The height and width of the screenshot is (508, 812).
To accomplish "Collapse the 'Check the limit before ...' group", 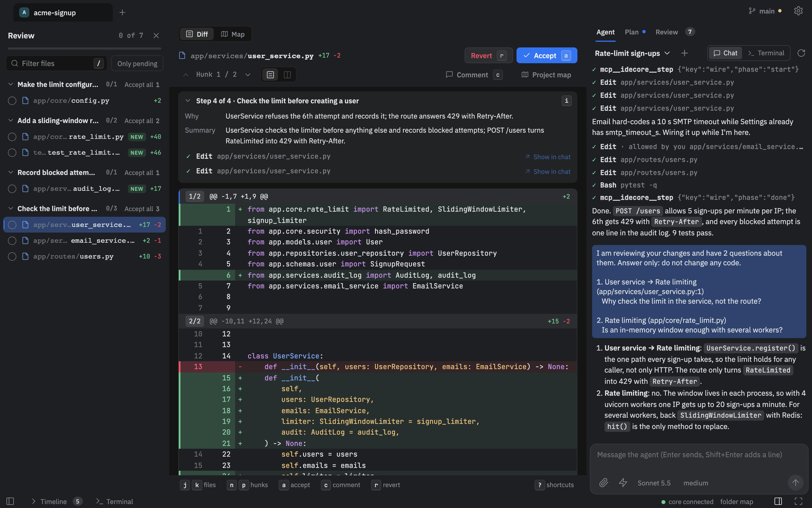I will pyautogui.click(x=10, y=209).
